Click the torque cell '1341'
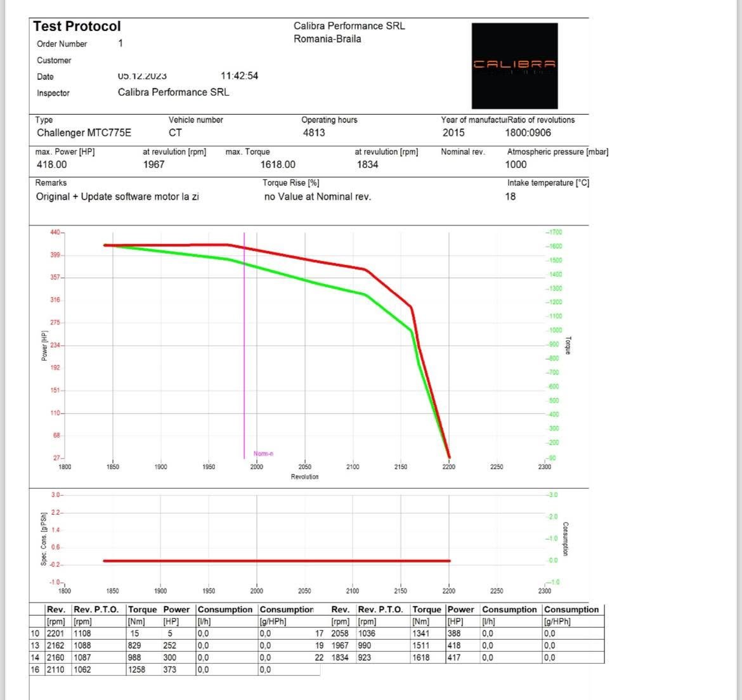Image resolution: width=742 pixels, height=700 pixels. coord(420,633)
